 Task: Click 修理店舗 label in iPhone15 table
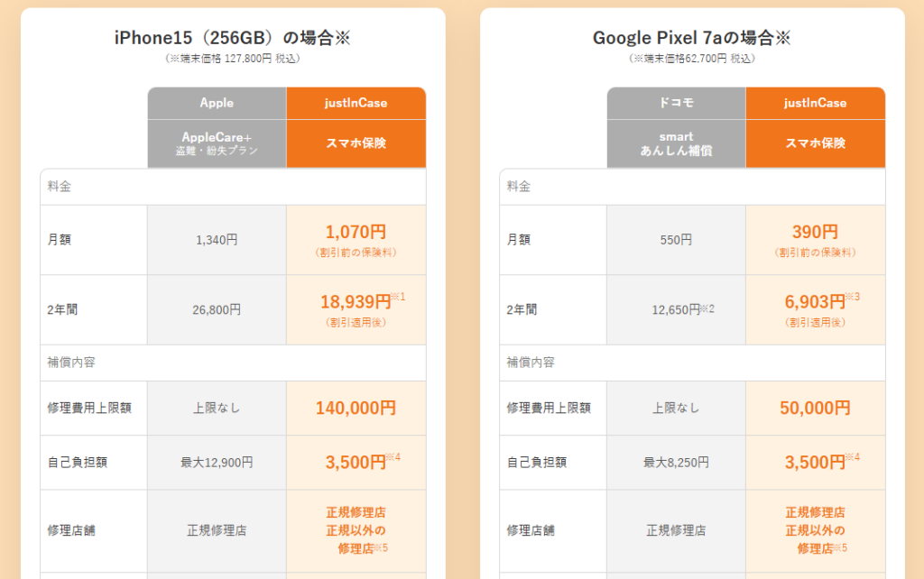click(71, 530)
